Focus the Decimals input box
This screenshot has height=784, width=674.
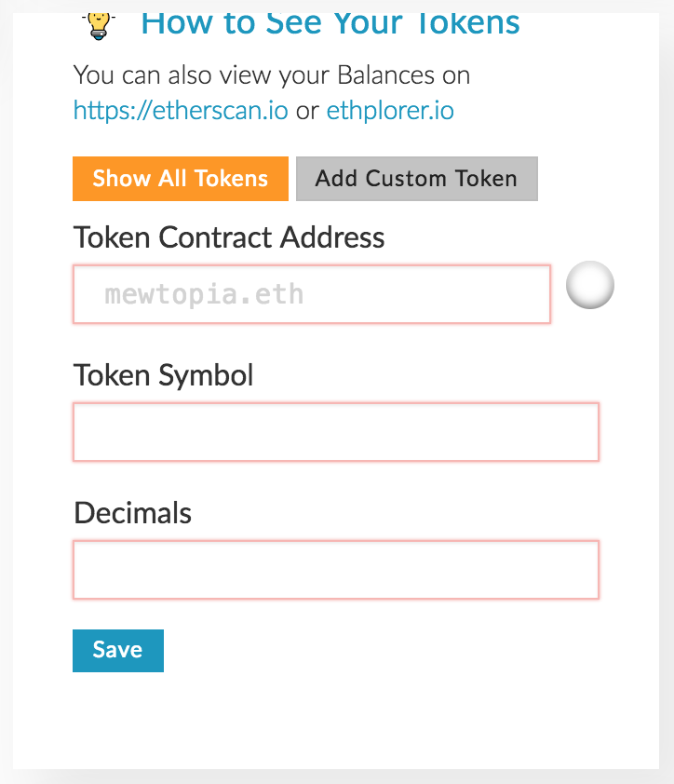[335, 570]
